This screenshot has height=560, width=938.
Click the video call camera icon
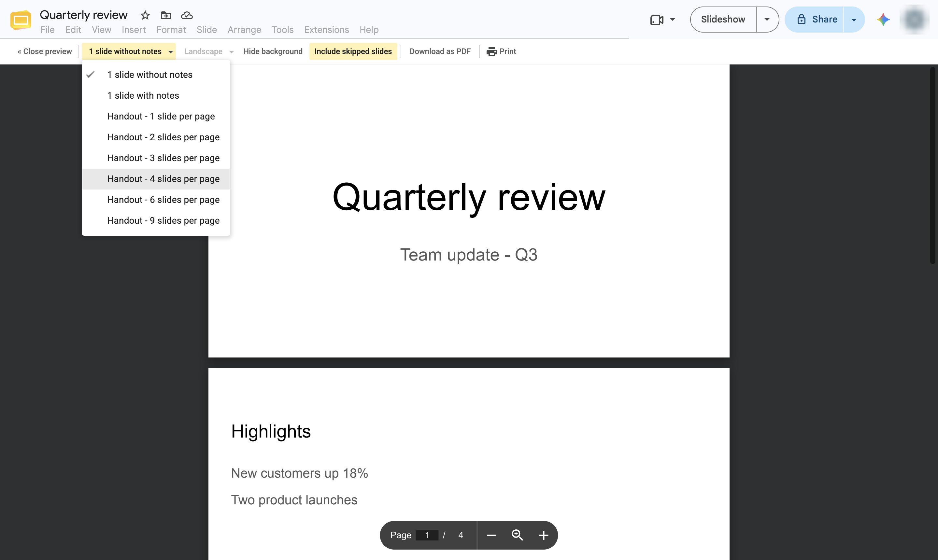click(x=657, y=20)
